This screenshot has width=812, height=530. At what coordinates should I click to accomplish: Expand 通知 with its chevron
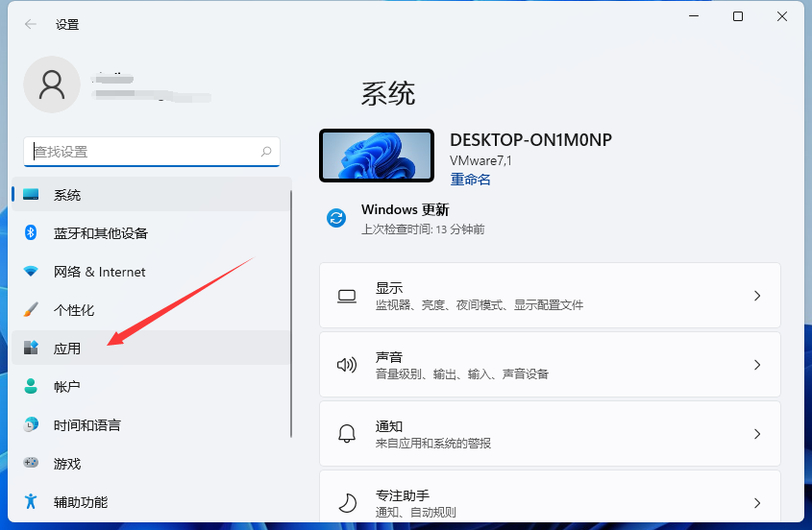(x=757, y=434)
